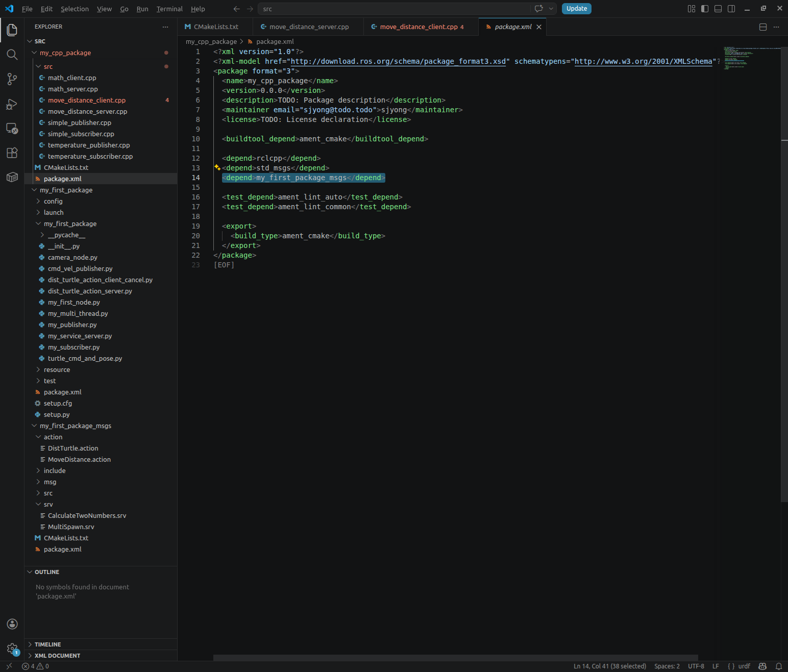
Task: Collapse the SRC root folder
Action: (x=30, y=41)
